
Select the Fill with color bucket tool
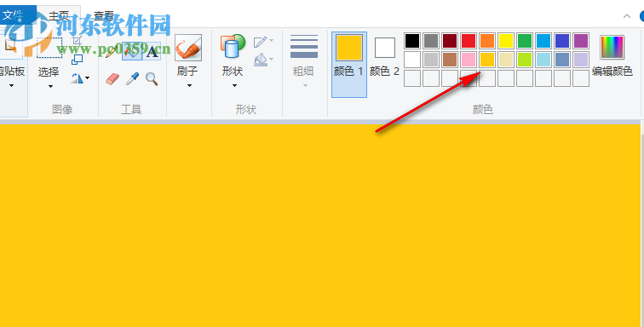point(132,51)
